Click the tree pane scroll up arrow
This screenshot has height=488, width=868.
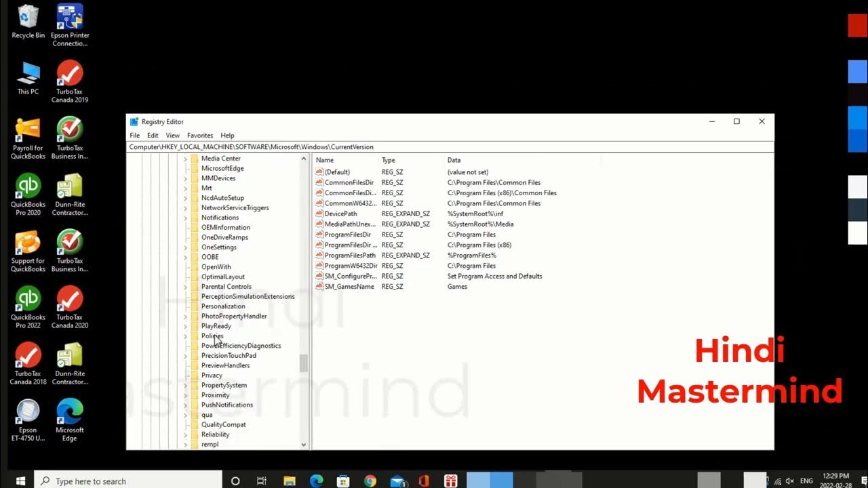click(x=304, y=159)
